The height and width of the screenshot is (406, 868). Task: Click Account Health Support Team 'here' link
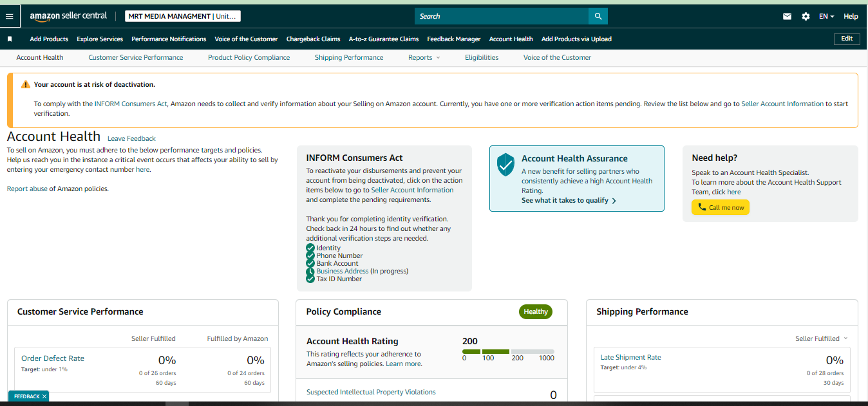pyautogui.click(x=734, y=192)
